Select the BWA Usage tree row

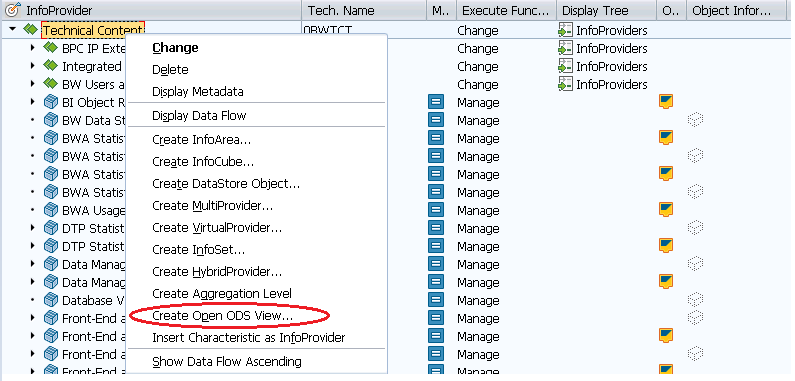[93, 210]
